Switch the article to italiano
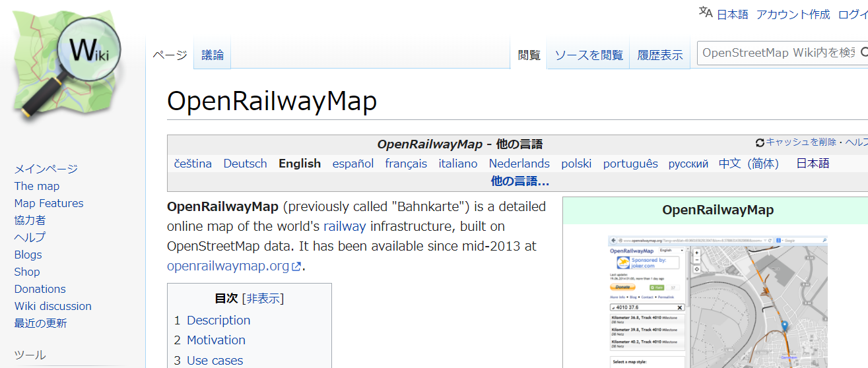 (458, 164)
